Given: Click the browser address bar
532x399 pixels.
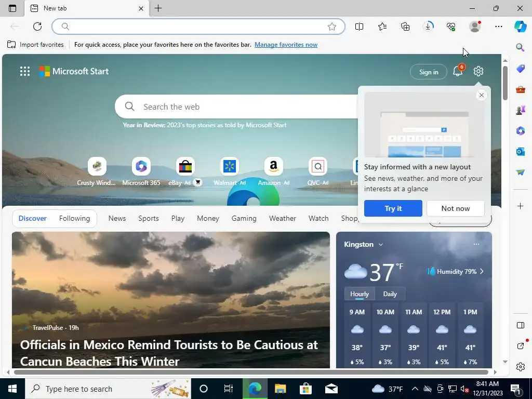Looking at the screenshot, I should (198, 26).
